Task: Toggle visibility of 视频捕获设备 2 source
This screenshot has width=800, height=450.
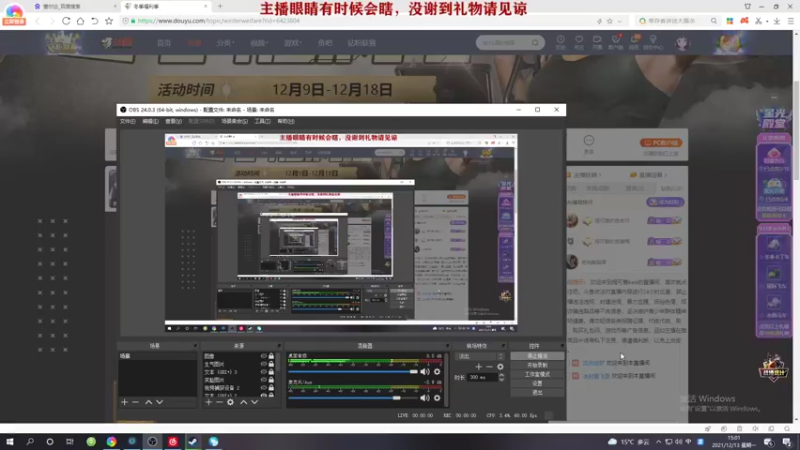Action: point(264,388)
